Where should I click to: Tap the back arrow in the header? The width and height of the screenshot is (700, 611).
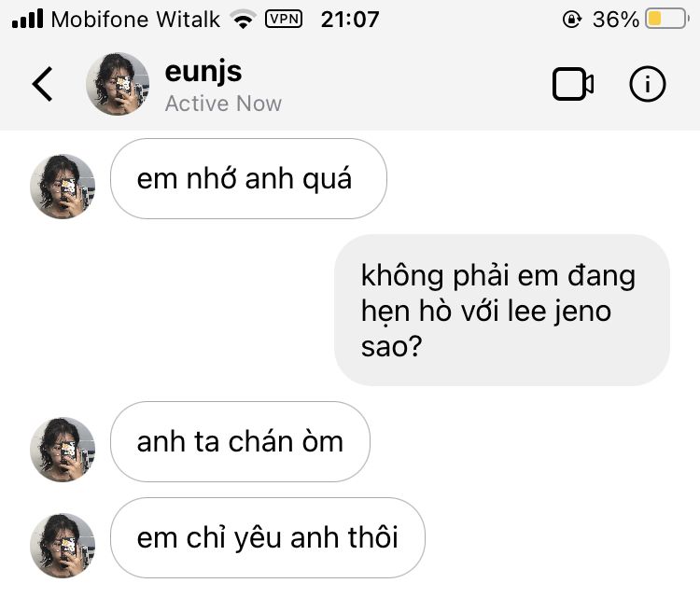[x=42, y=84]
